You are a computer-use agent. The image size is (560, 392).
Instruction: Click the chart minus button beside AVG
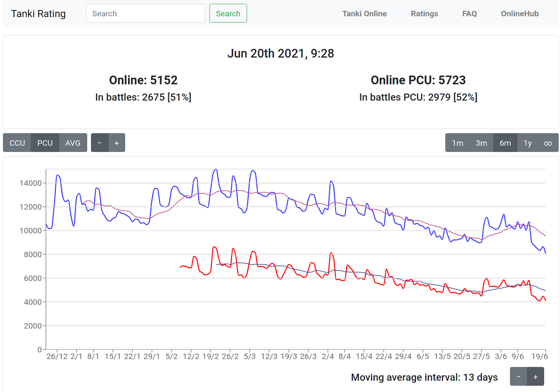click(100, 143)
